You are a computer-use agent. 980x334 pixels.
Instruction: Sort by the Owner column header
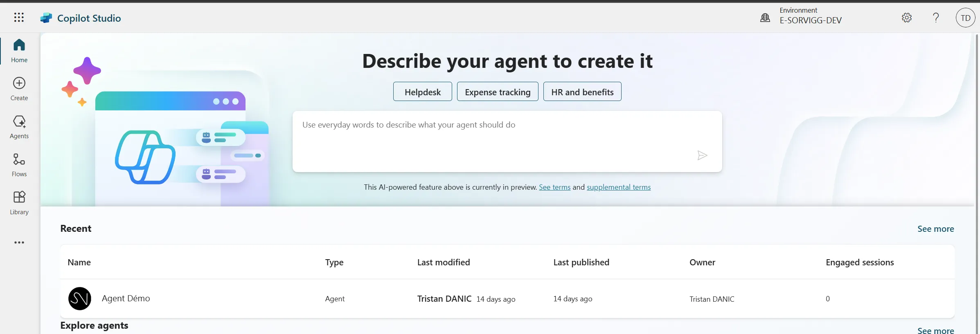coord(702,262)
